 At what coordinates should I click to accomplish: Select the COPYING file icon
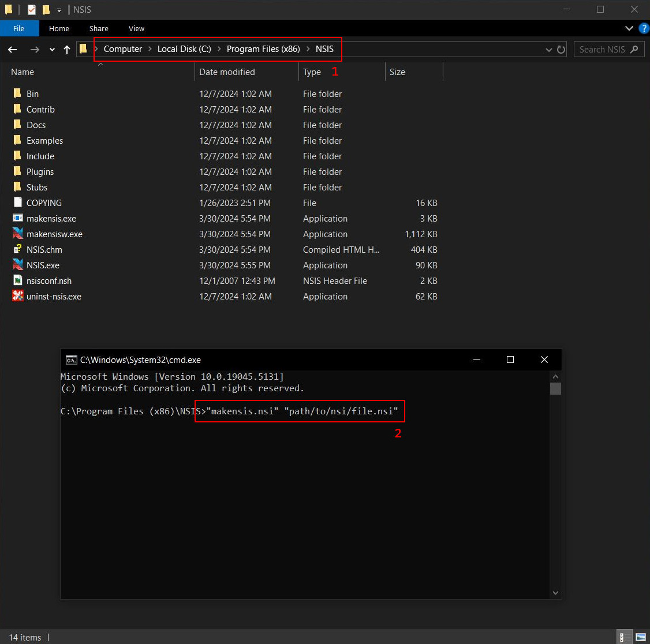click(17, 202)
